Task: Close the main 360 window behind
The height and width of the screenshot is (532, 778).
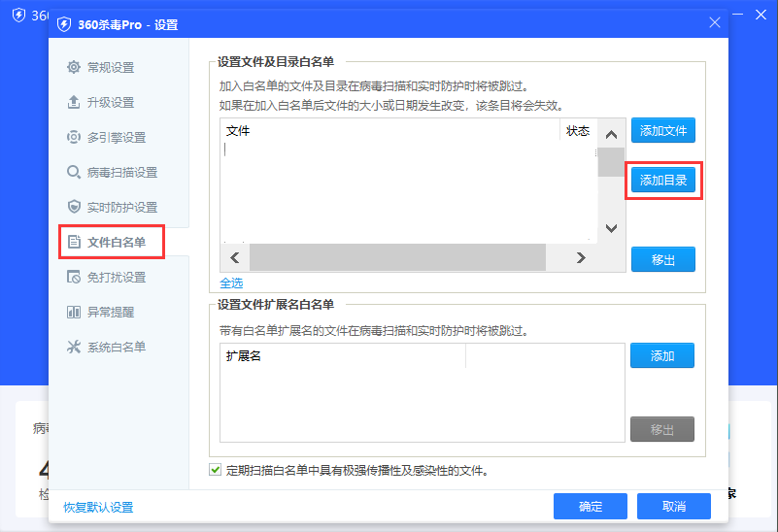Action: (x=761, y=15)
